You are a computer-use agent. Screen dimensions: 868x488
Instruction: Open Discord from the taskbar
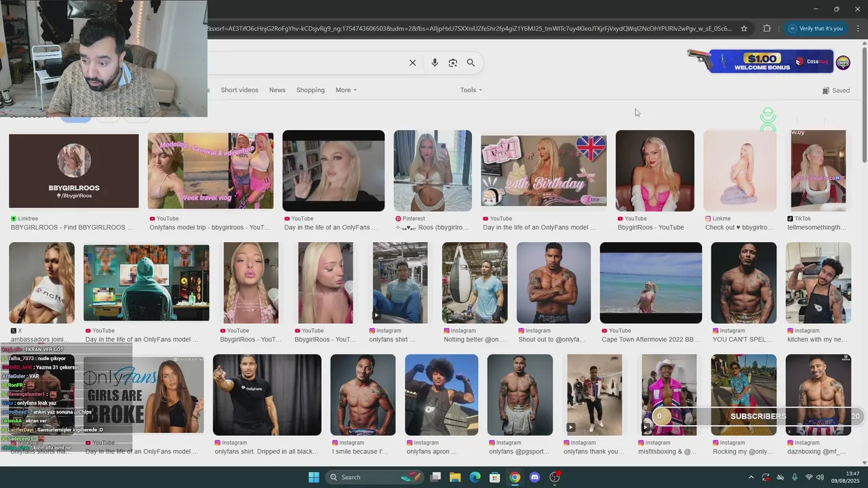[x=534, y=477]
